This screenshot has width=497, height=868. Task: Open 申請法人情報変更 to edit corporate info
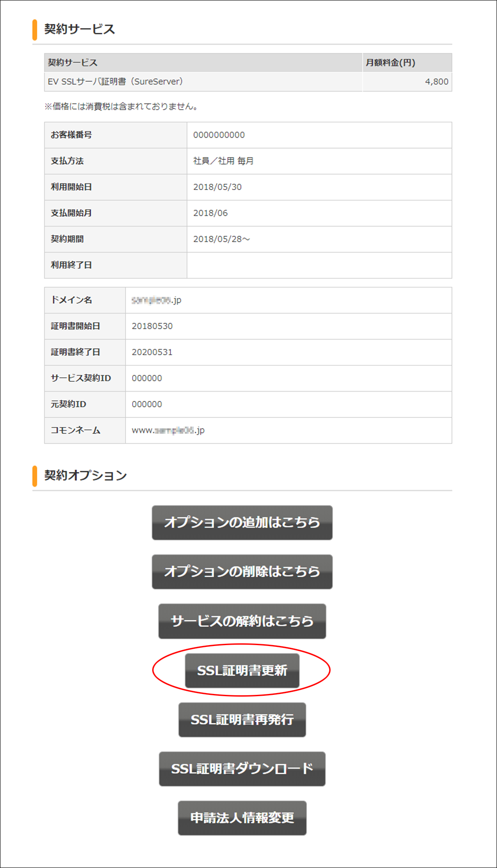(x=242, y=818)
